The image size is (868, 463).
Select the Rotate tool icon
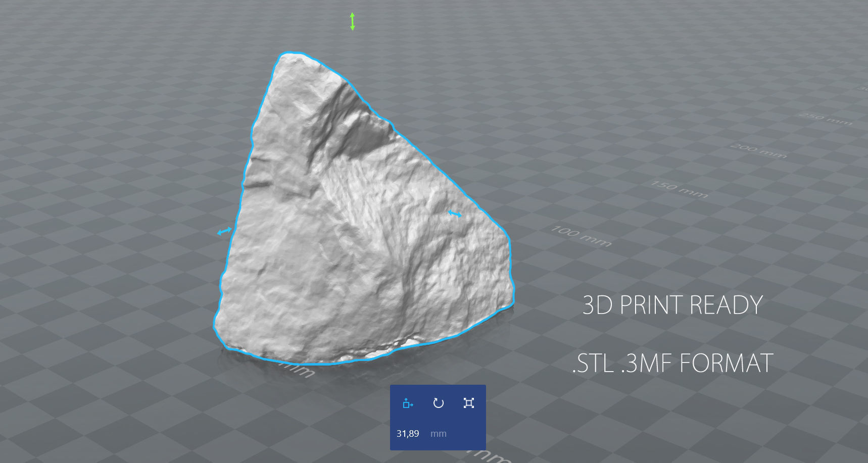(439, 403)
